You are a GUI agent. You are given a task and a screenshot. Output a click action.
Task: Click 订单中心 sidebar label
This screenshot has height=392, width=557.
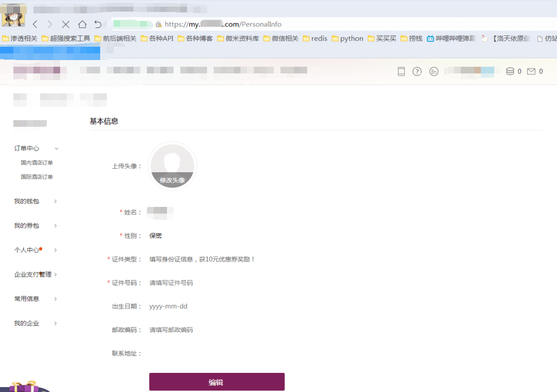point(27,149)
